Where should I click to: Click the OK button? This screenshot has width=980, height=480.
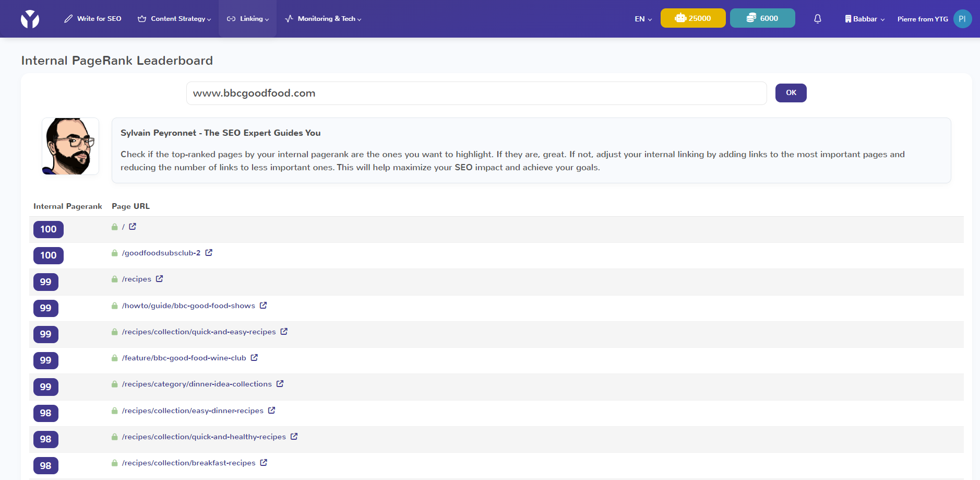click(x=791, y=92)
